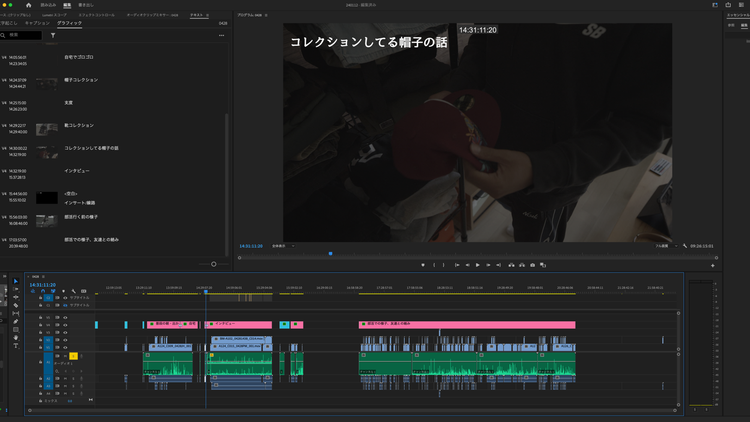Toggle insert sequences as nests option
Image resolution: width=750 pixels, height=422 pixels.
pos(33,291)
